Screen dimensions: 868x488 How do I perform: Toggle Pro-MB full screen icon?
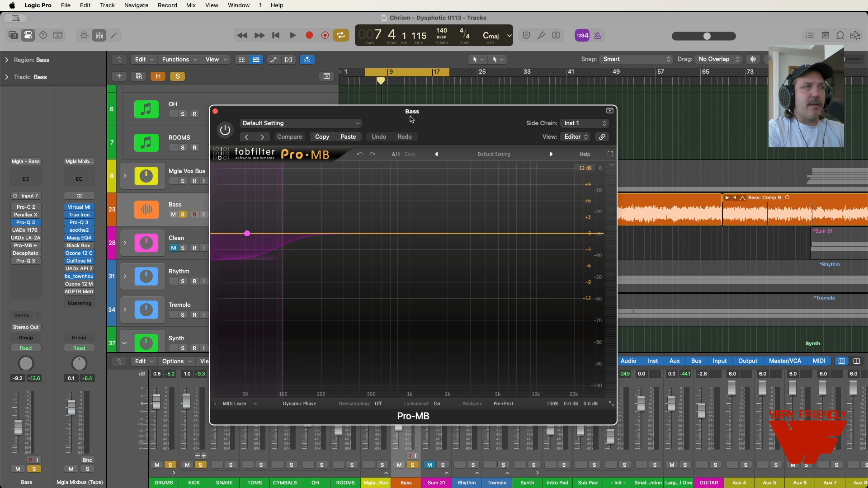(610, 154)
